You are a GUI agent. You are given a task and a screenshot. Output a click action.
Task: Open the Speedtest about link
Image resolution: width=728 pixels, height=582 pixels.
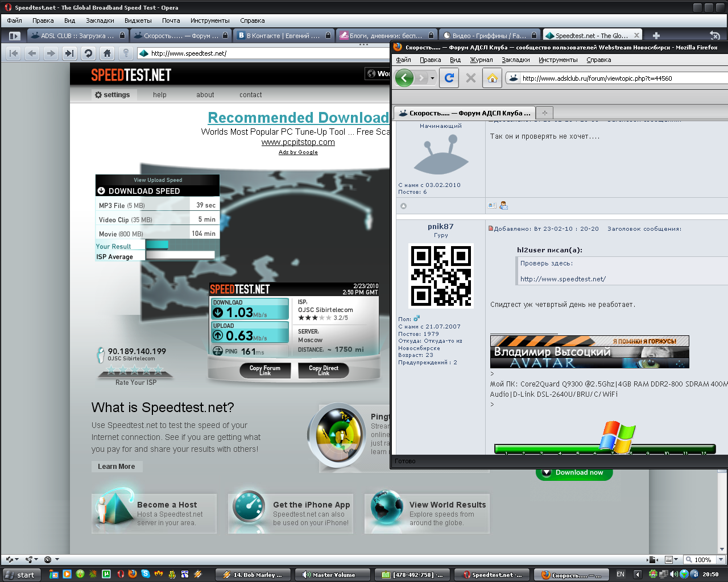205,95
